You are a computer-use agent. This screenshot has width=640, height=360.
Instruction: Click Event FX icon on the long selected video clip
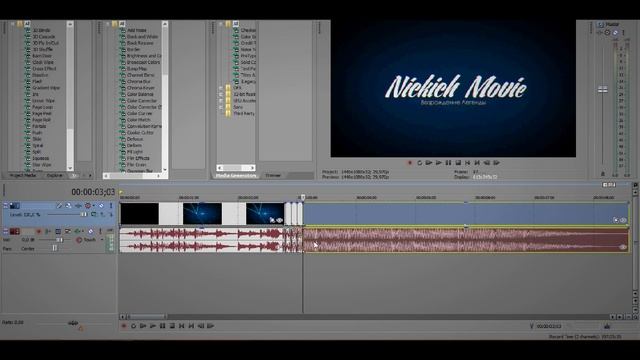coord(623,220)
